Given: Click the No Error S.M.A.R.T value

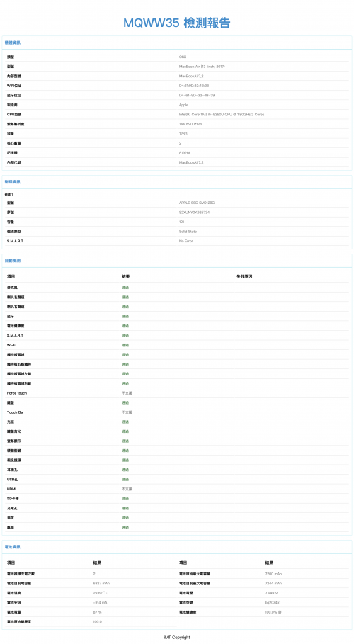Looking at the screenshot, I should tap(185, 241).
